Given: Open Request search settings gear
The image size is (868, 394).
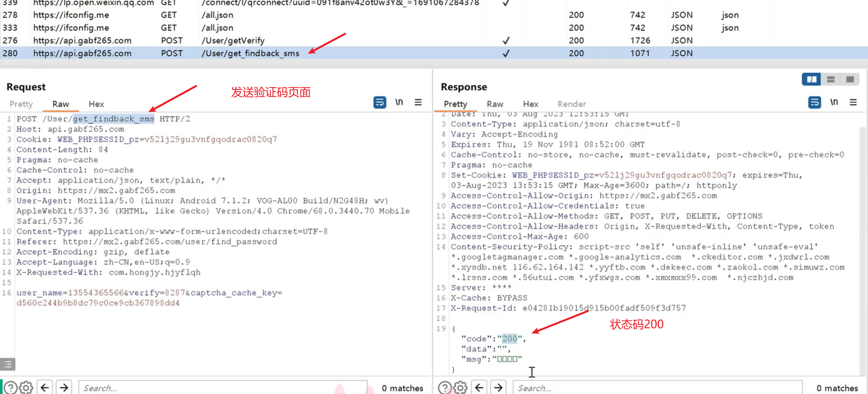Looking at the screenshot, I should tap(26, 388).
